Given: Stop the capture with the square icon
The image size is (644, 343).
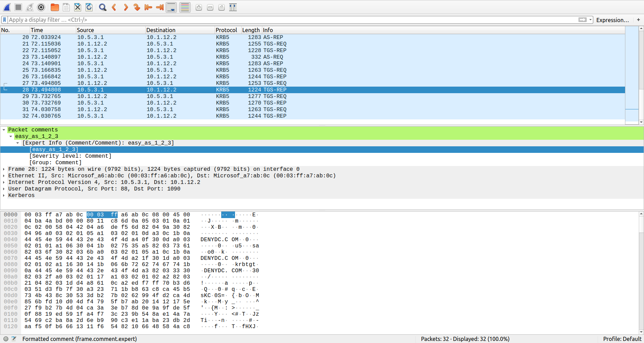Looking at the screenshot, I should pos(19,7).
